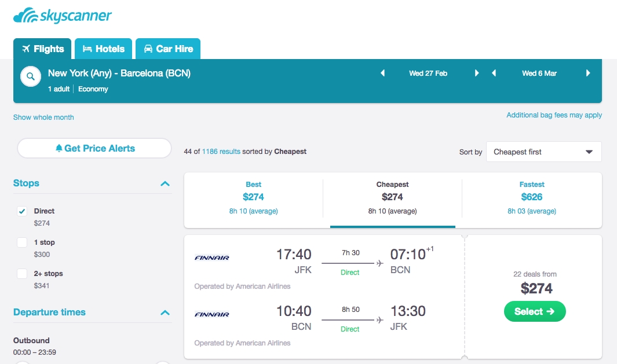This screenshot has height=364, width=617.
Task: Go to next day after Wed 6 Mar
Action: coord(588,73)
